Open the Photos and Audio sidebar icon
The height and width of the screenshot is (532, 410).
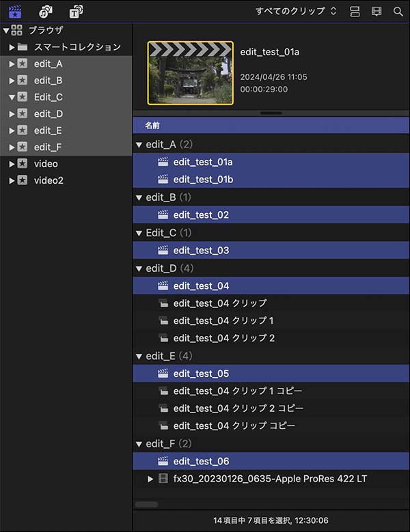click(46, 12)
